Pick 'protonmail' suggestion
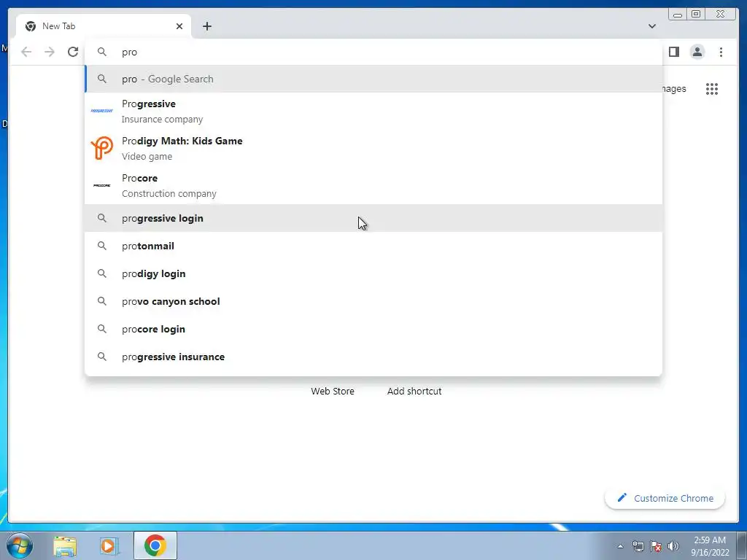 373,246
